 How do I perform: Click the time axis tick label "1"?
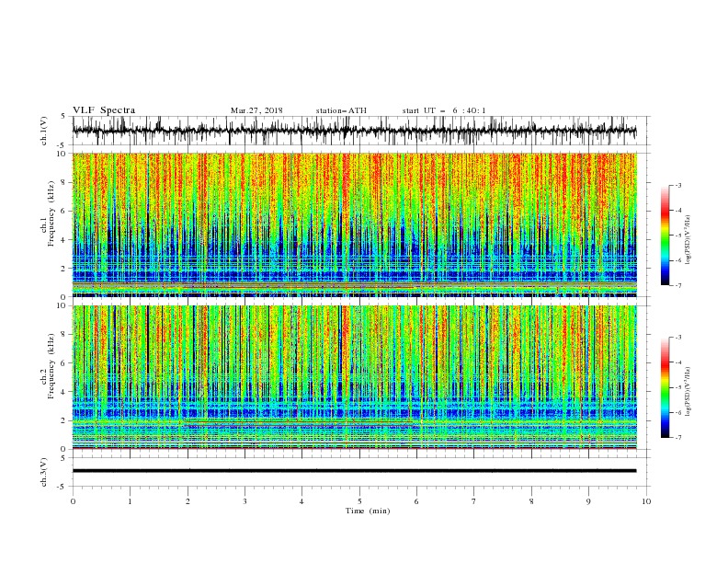coord(131,501)
